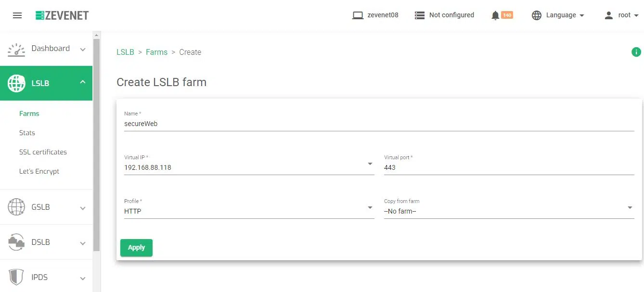Click the Farms breadcrumb link
Viewport: 644px width, 292px height.
(156, 52)
